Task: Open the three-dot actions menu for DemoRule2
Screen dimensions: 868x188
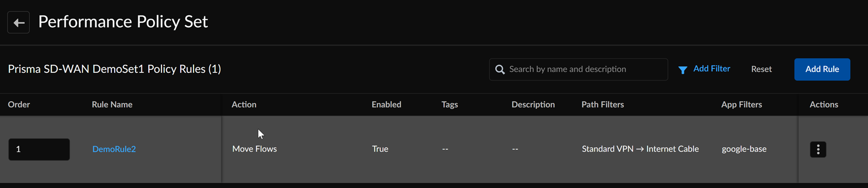Action: (818, 149)
